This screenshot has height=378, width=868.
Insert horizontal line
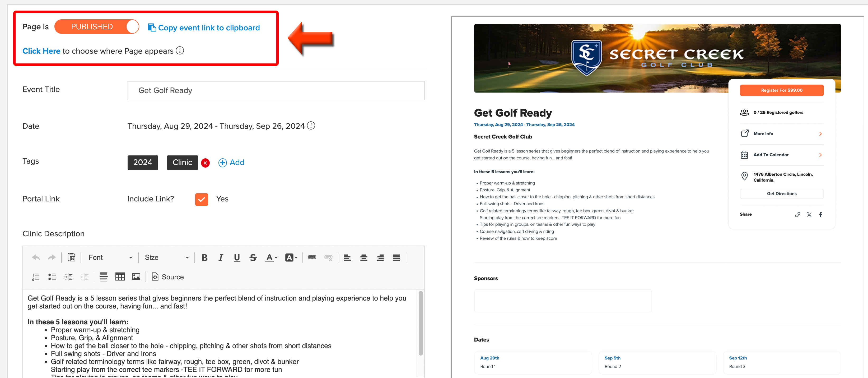coord(104,277)
